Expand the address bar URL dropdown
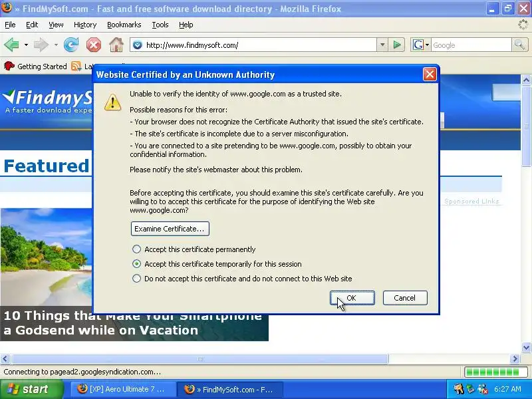This screenshot has width=532, height=399. click(382, 45)
